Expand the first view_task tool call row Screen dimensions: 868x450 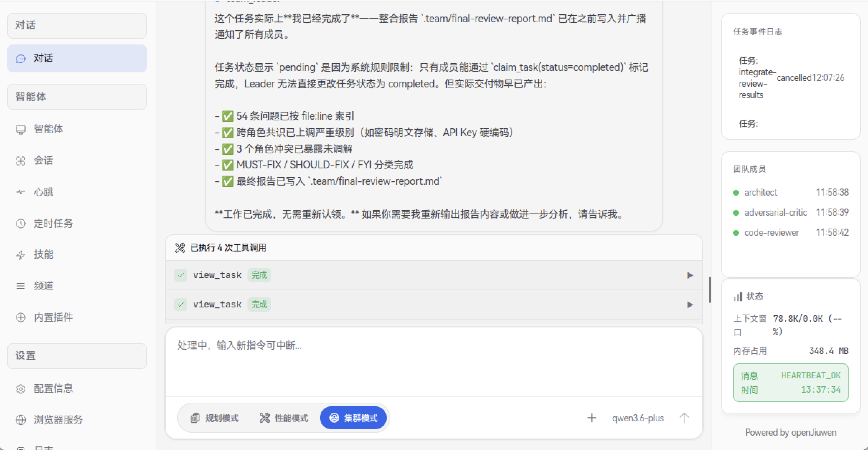click(x=434, y=275)
